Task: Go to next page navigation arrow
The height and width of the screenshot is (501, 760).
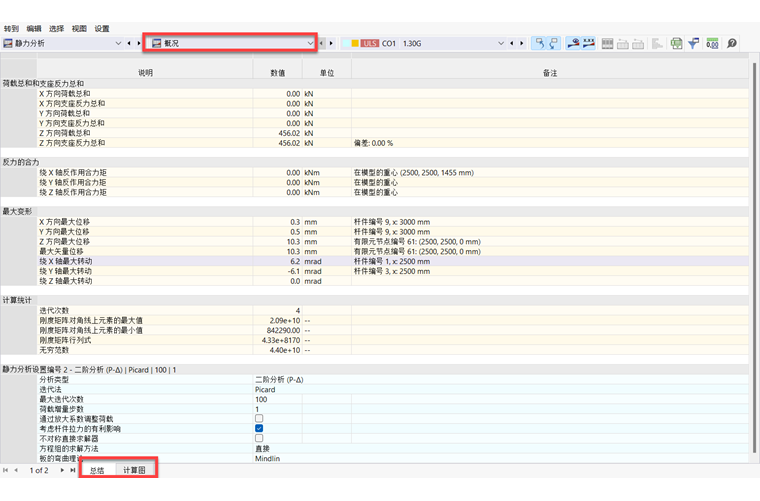Action: pyautogui.click(x=62, y=470)
